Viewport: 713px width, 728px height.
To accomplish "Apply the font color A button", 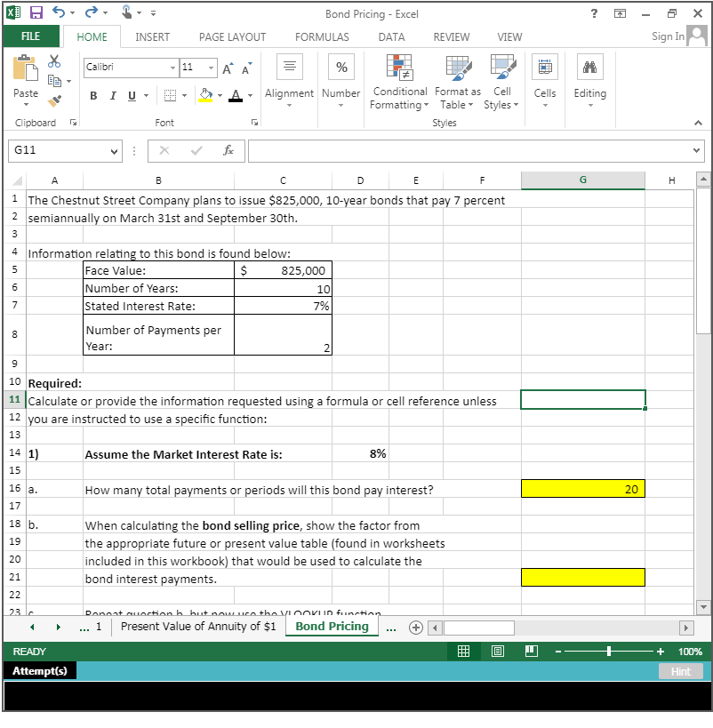I will point(236,96).
